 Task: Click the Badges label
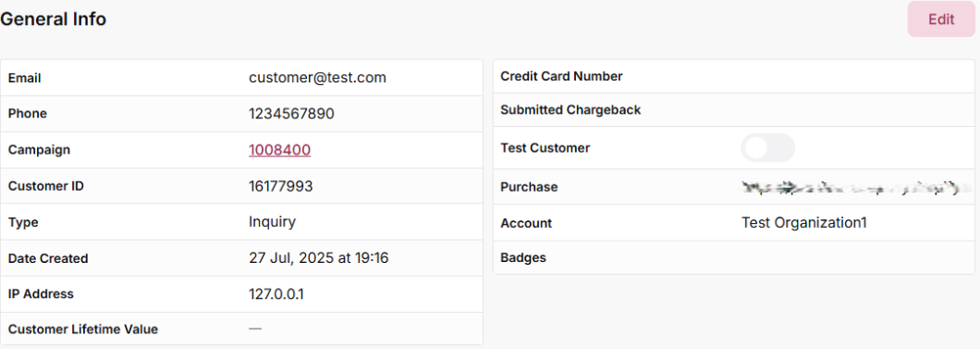point(523,257)
